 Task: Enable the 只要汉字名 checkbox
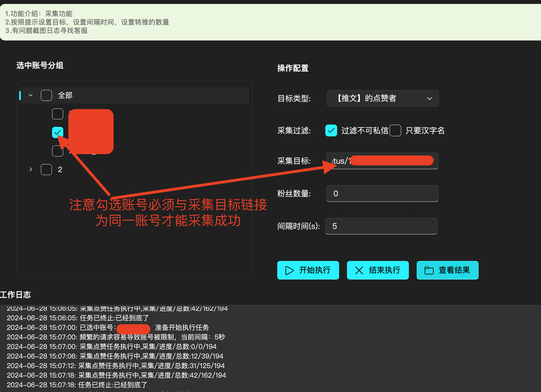[x=395, y=130]
